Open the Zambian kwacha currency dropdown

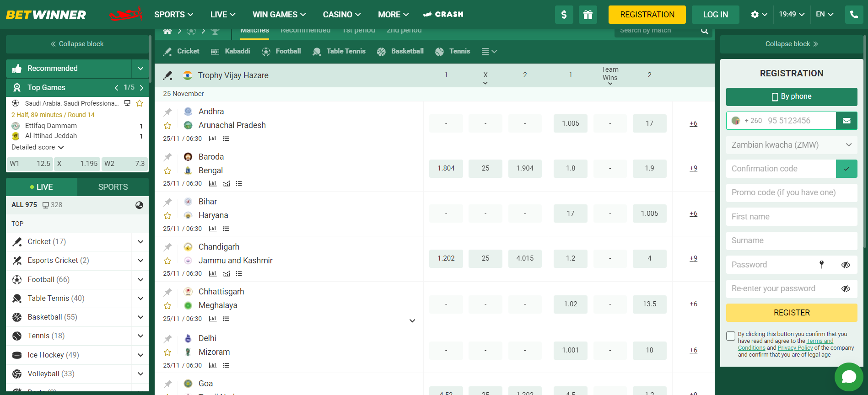click(792, 145)
